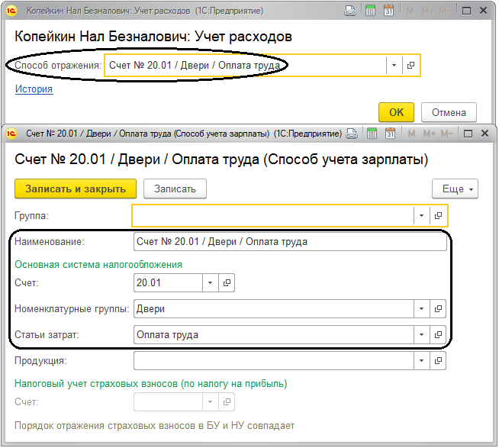Viewport: 499px width, 448px height.
Task: Open the Способ отражения linked item icon
Action: tap(410, 66)
